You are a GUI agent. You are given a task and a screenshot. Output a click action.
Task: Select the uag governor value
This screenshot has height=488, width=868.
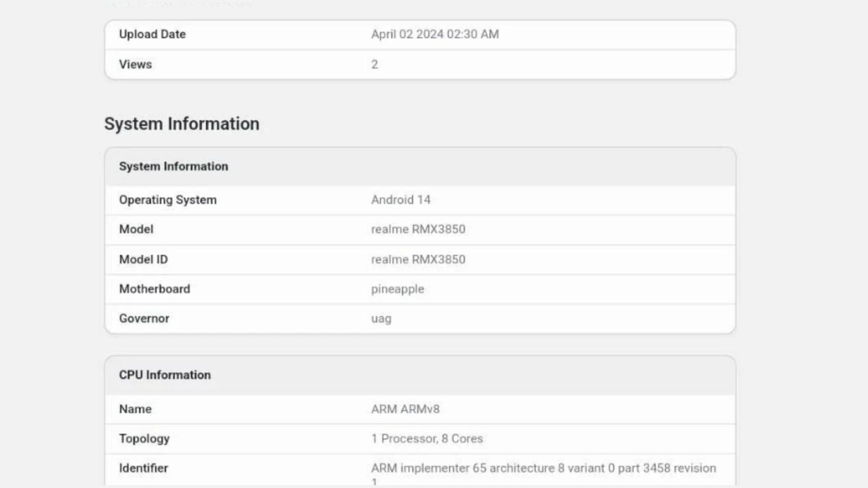pos(381,319)
